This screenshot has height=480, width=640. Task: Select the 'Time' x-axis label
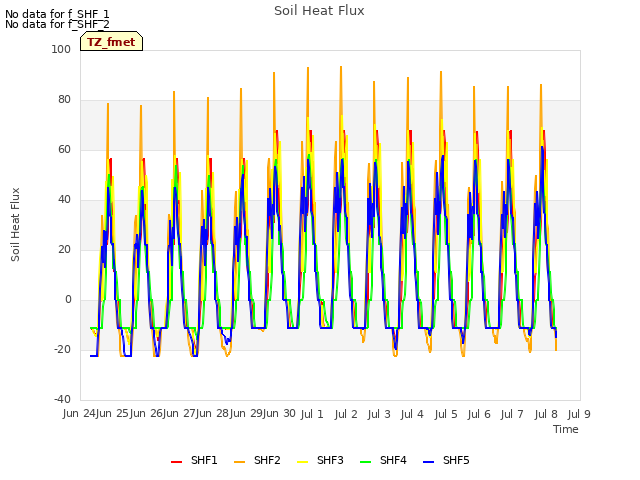pyautogui.click(x=566, y=429)
